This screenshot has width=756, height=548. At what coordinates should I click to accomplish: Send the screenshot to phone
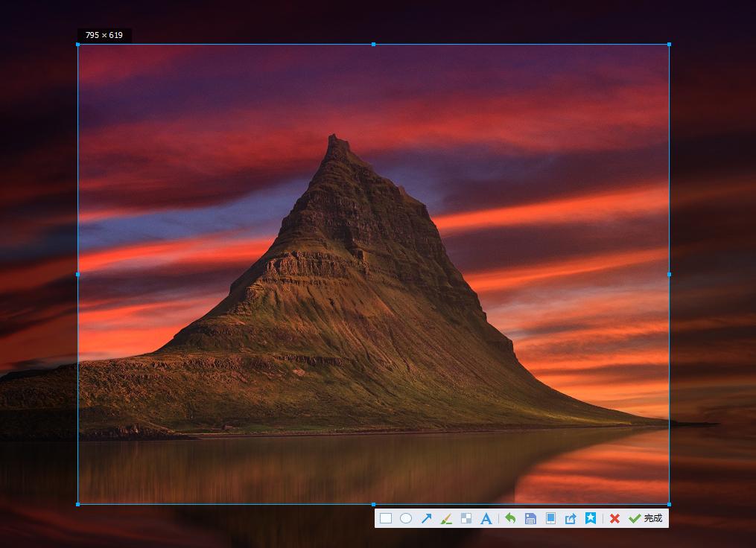pyautogui.click(x=550, y=518)
